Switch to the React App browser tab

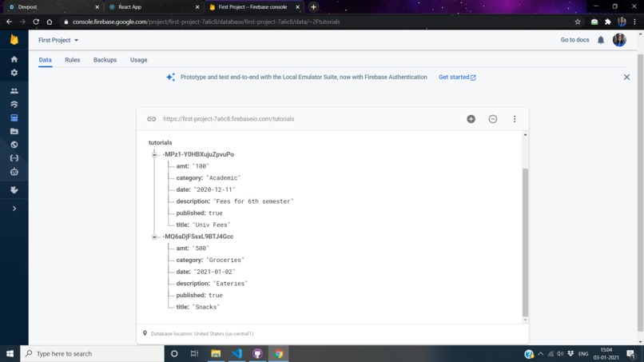tap(153, 7)
